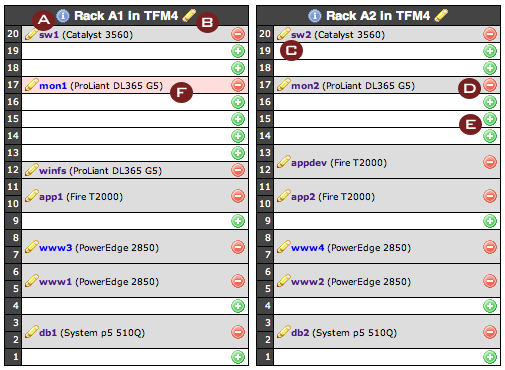
Task: Open the www4 device link
Action: pos(307,248)
